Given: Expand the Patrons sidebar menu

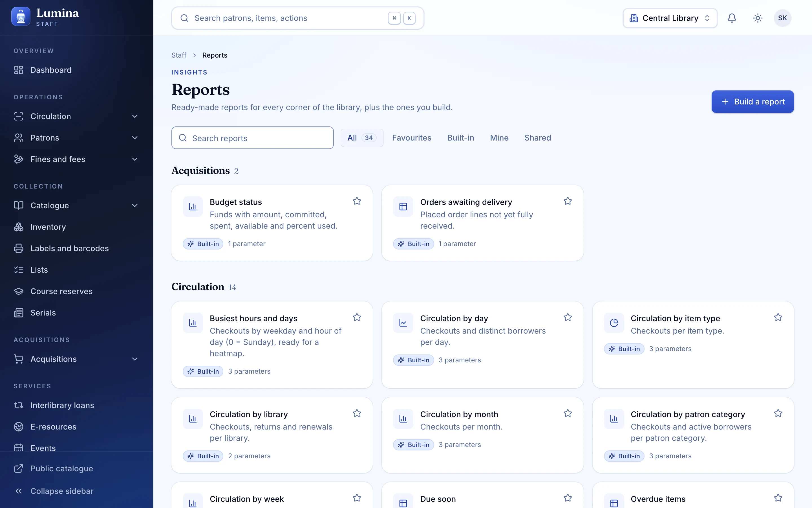Looking at the screenshot, I should 76,138.
